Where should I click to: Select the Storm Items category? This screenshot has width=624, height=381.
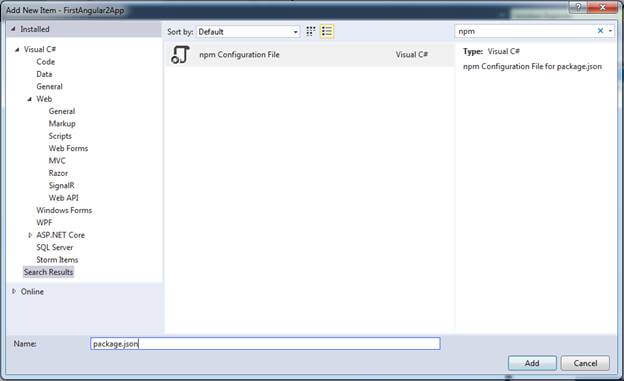57,260
